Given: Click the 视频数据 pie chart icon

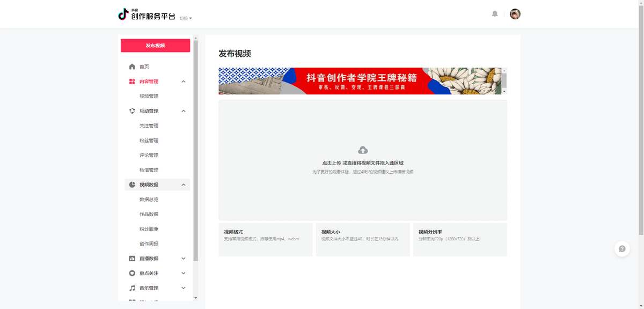Looking at the screenshot, I should (x=132, y=185).
